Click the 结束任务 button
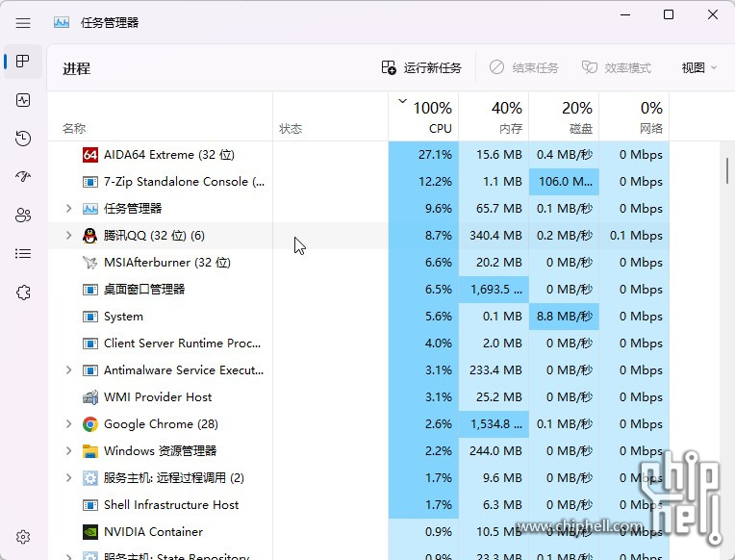 pyautogui.click(x=524, y=68)
